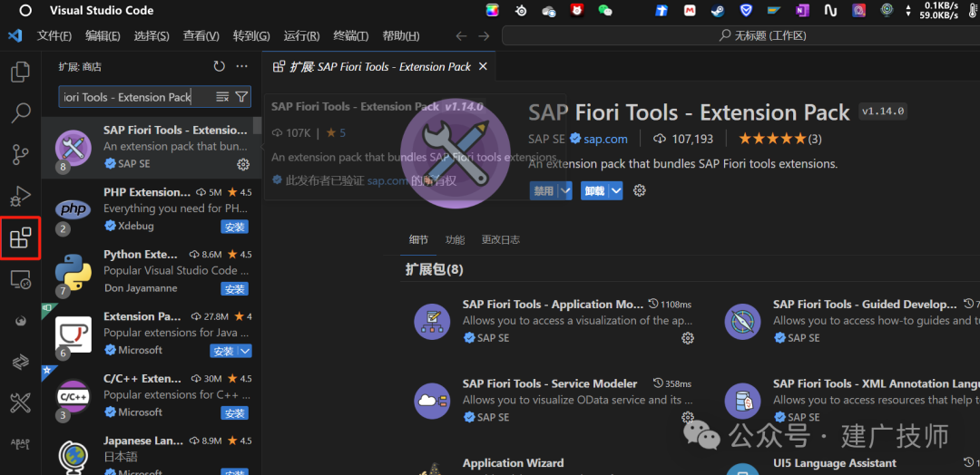
Task: Refresh the extensions marketplace list
Action: pyautogui.click(x=219, y=66)
